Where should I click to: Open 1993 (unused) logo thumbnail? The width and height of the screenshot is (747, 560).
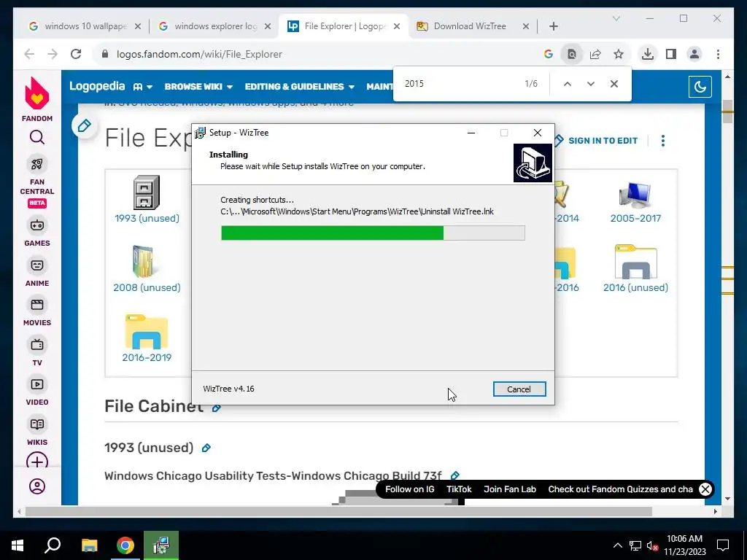point(146,192)
